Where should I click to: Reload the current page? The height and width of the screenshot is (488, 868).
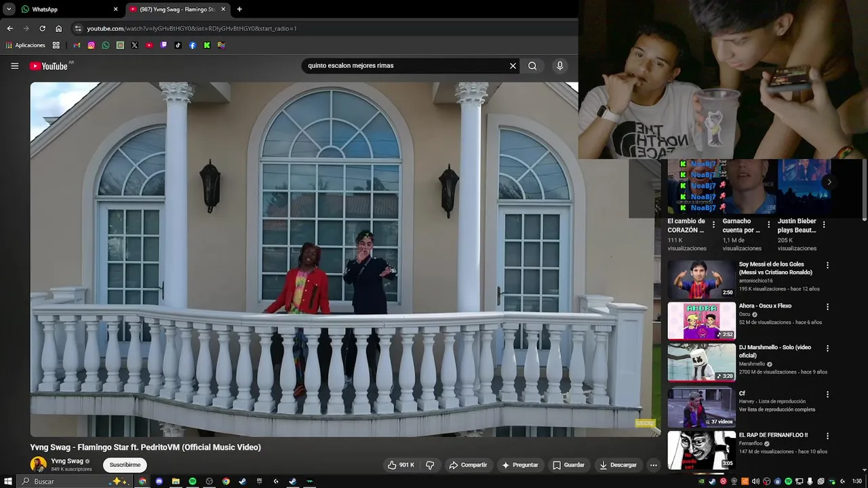pos(42,28)
